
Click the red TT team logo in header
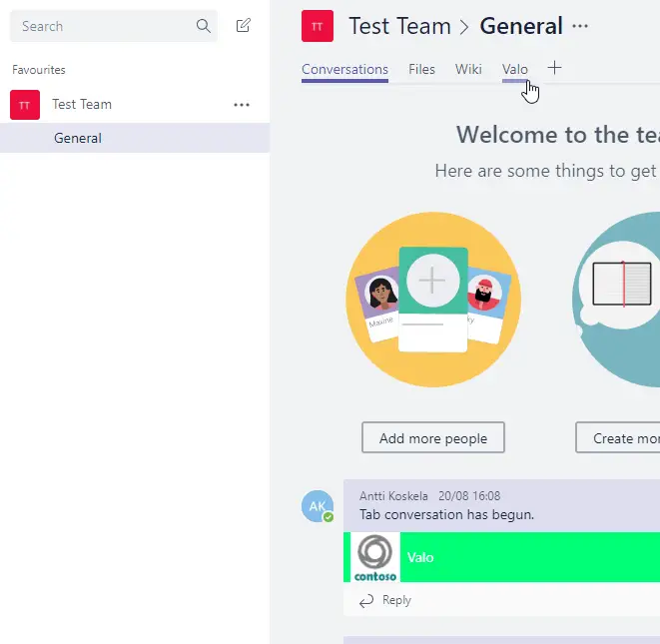coord(318,26)
